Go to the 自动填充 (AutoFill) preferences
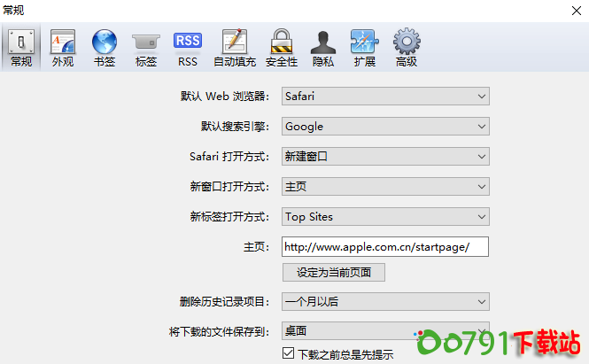The image size is (589, 364). (x=234, y=48)
